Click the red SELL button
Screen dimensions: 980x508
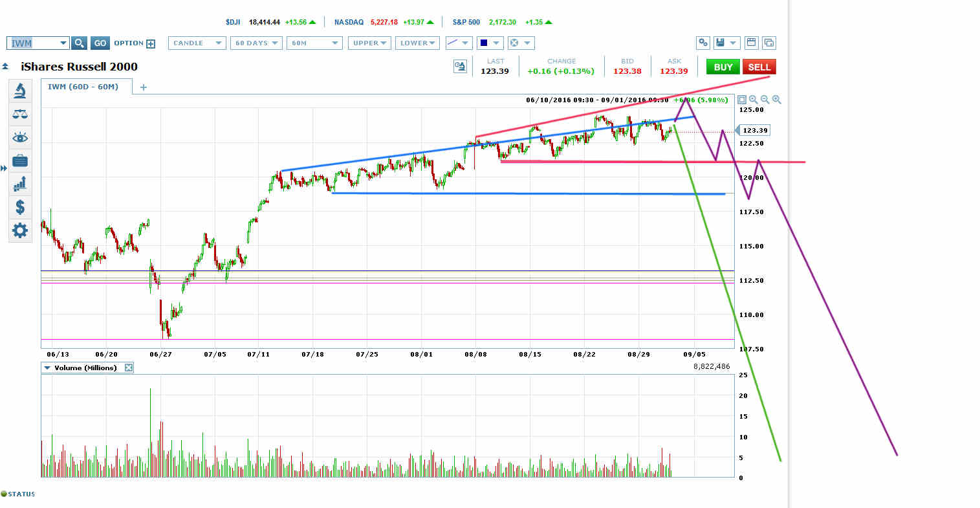pos(759,67)
